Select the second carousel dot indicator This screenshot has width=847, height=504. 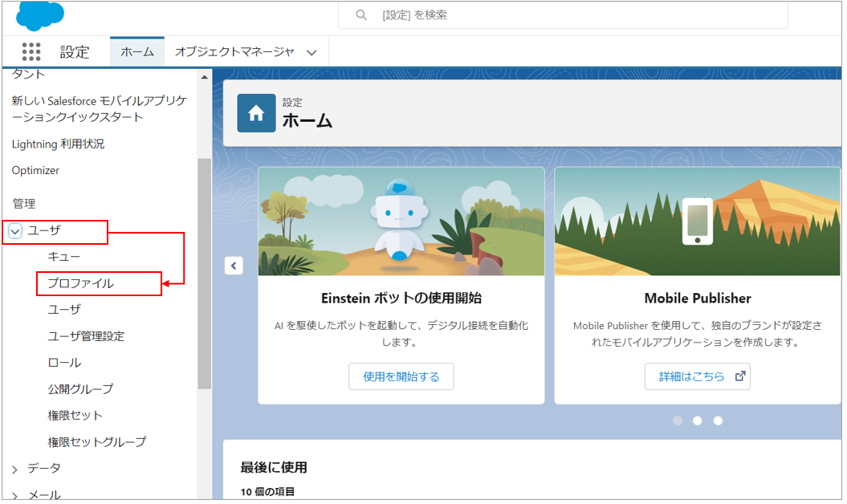(x=698, y=421)
